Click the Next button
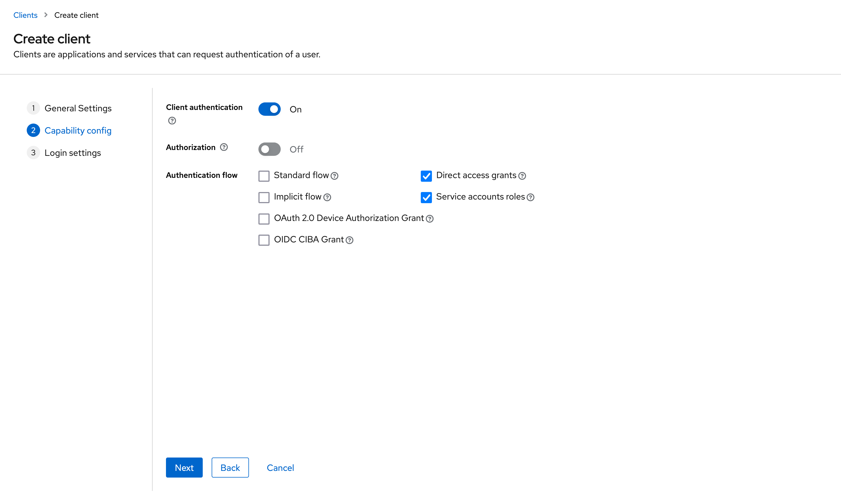Screen dimensions: 841x504 [x=184, y=467]
